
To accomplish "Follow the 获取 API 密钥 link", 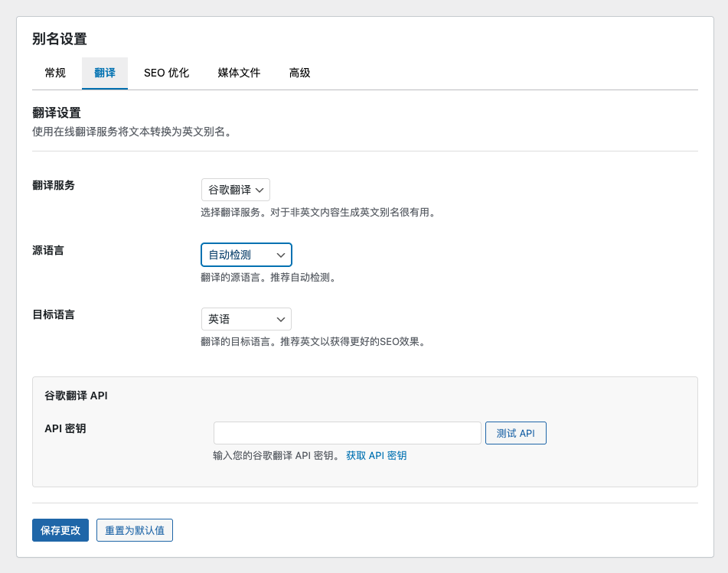I will coord(376,456).
